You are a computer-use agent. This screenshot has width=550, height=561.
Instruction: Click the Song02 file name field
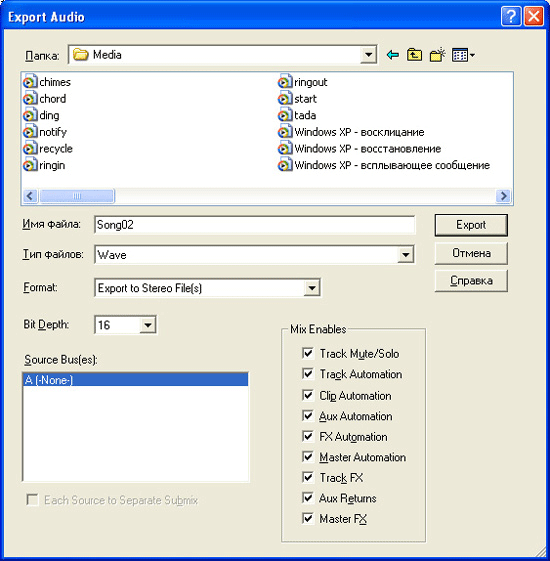255,225
